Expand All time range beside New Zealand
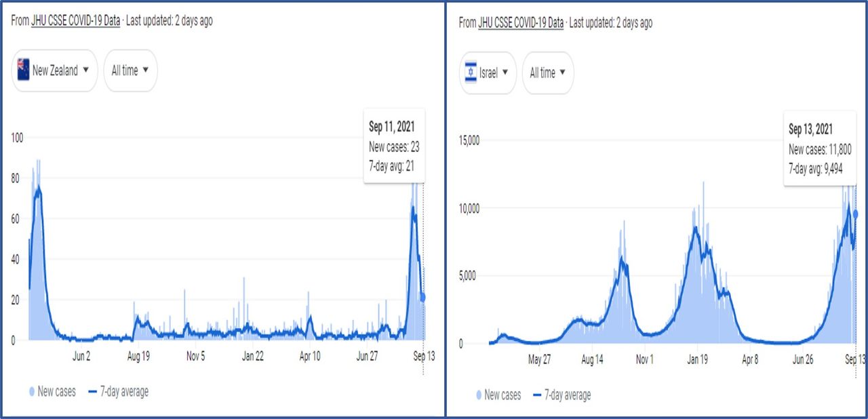The width and height of the screenshot is (868, 419). pyautogui.click(x=130, y=70)
